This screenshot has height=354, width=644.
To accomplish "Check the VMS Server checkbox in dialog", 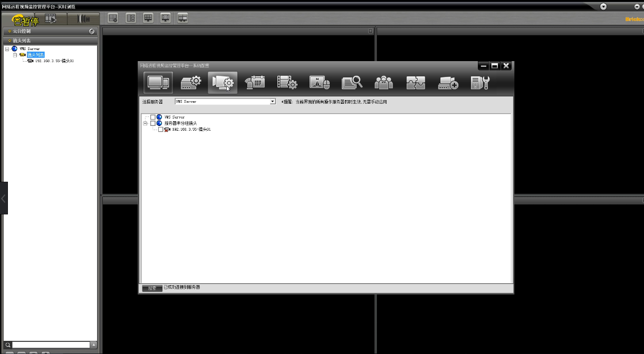I will click(x=153, y=117).
